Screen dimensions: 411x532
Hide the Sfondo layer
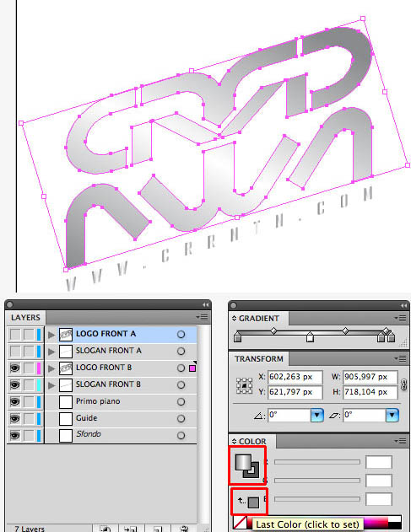point(15,435)
